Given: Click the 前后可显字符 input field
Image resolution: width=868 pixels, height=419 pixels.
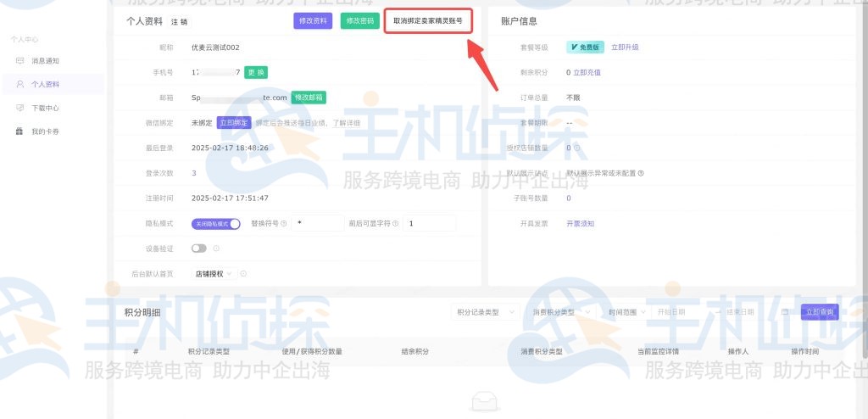Looking at the screenshot, I should [x=430, y=223].
